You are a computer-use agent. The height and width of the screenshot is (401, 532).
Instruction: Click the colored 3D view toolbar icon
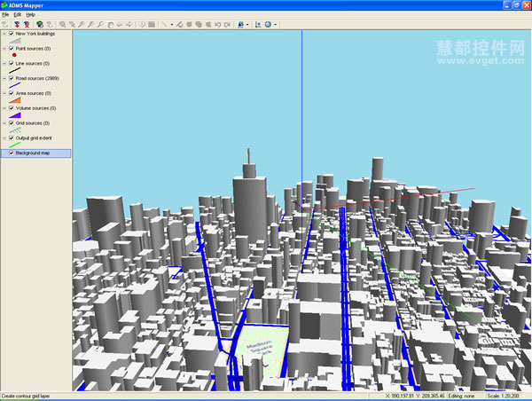coord(240,25)
